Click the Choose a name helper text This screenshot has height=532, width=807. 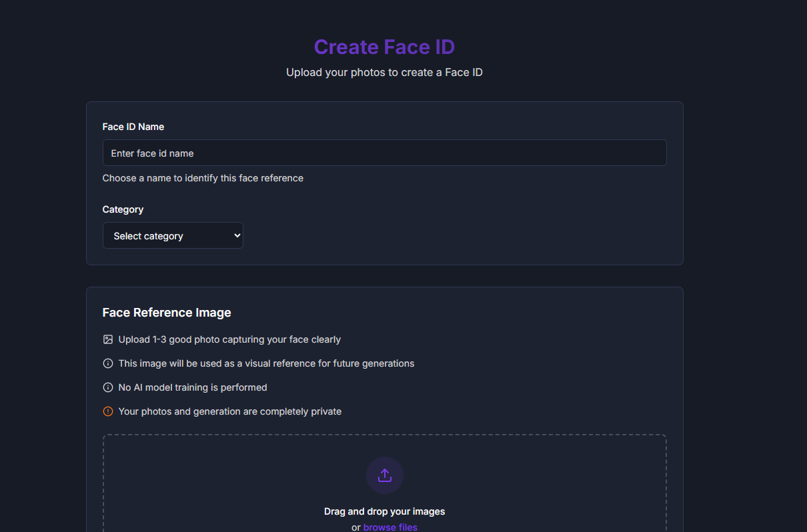point(203,178)
